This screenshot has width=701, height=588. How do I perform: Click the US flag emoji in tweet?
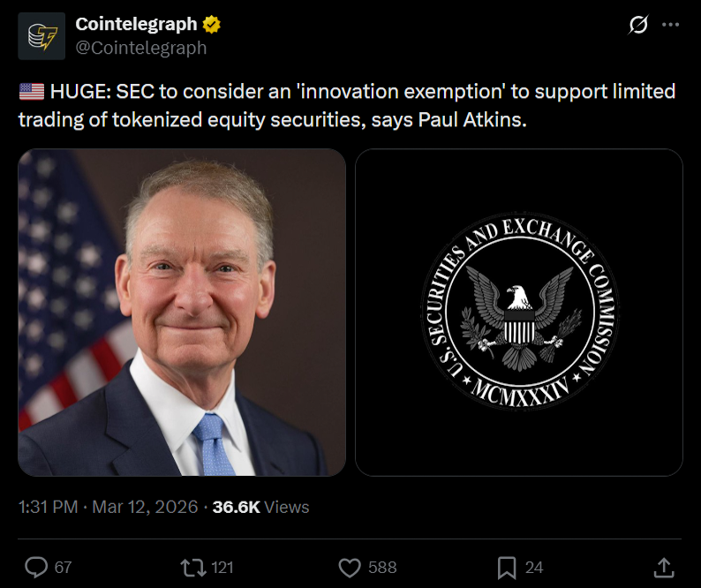pos(32,92)
